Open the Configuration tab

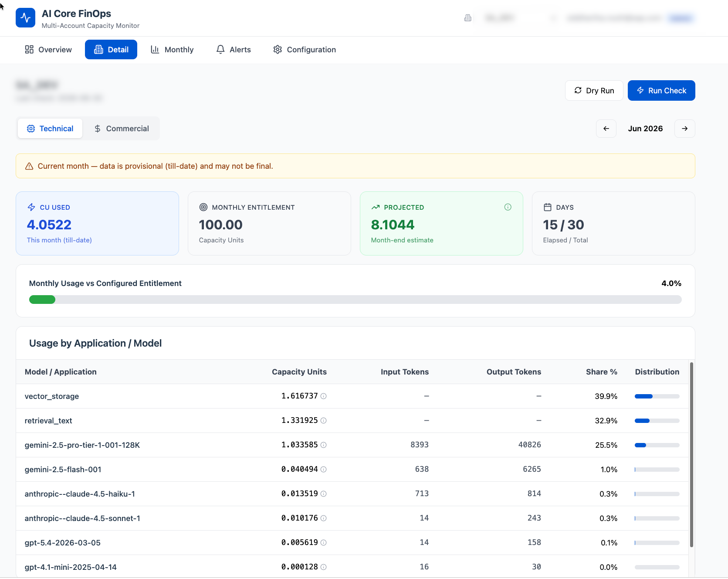(305, 50)
